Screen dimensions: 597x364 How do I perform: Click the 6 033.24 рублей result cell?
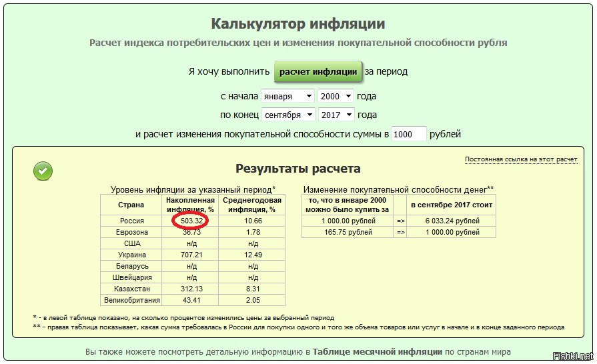click(x=452, y=221)
